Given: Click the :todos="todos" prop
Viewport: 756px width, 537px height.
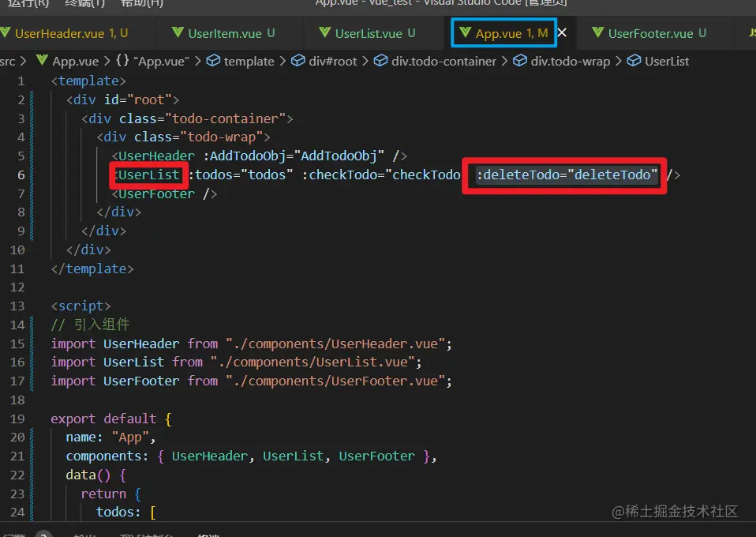Looking at the screenshot, I should click(x=241, y=175).
